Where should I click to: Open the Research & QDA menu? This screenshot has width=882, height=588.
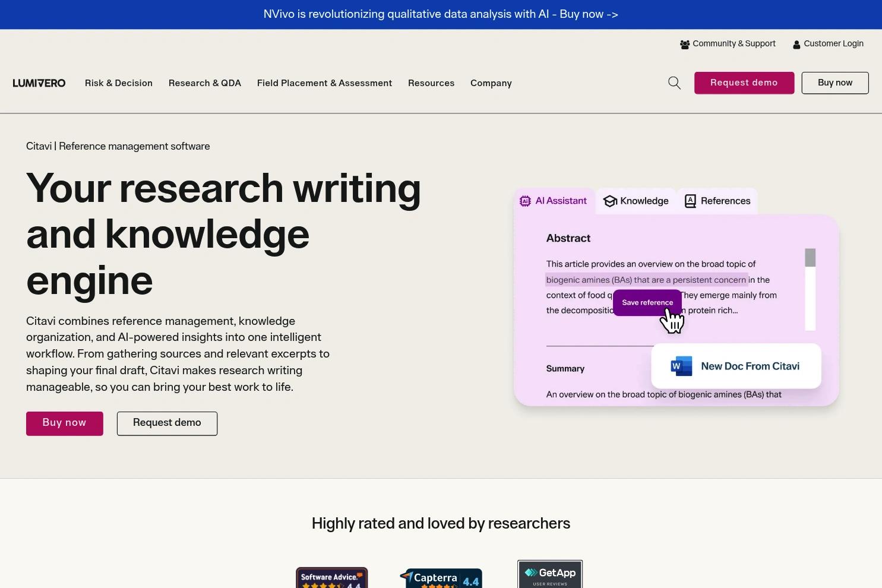(x=205, y=83)
